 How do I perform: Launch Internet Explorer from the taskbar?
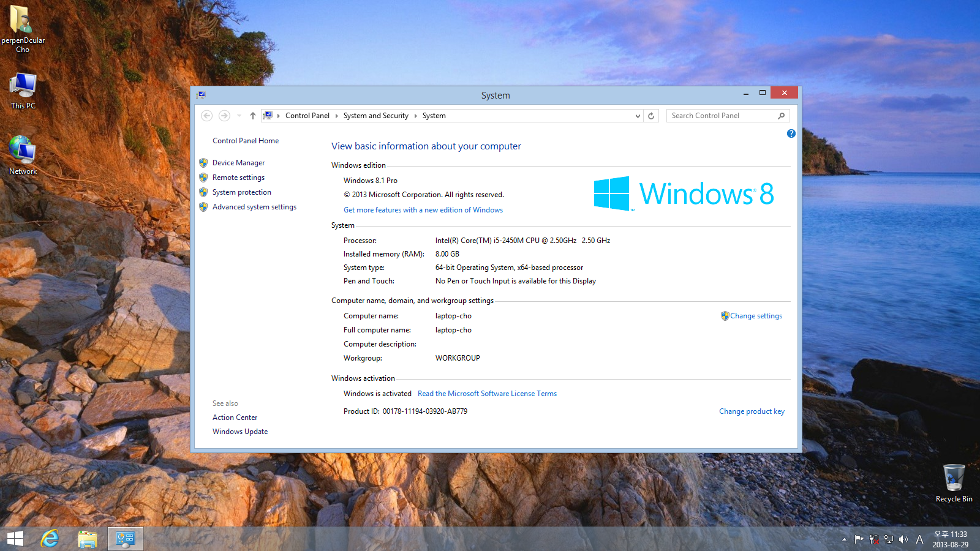pyautogui.click(x=50, y=539)
